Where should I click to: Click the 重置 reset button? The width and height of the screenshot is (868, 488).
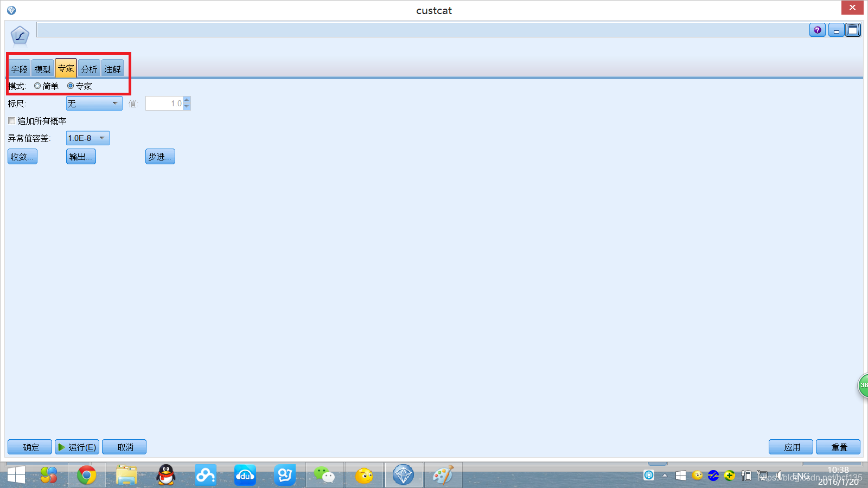[x=838, y=447]
